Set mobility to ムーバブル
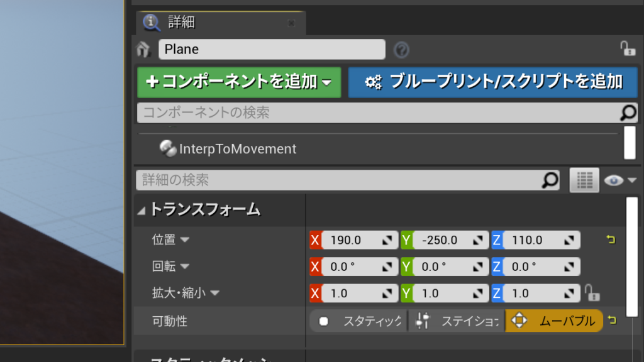Screen dimensions: 644x362 554,321
